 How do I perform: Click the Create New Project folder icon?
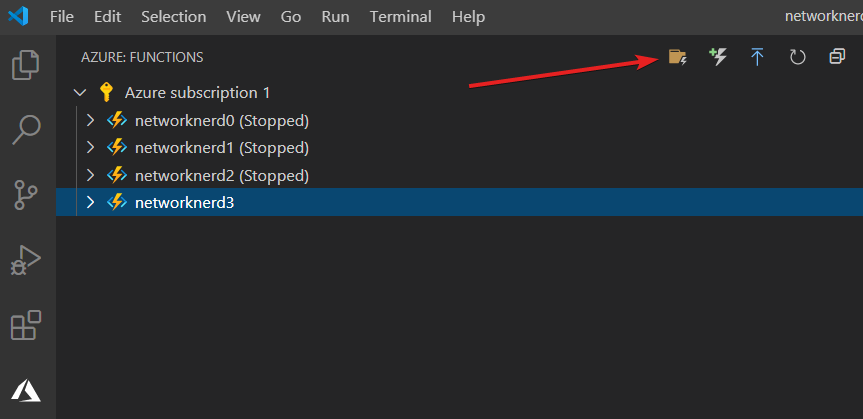coord(678,57)
